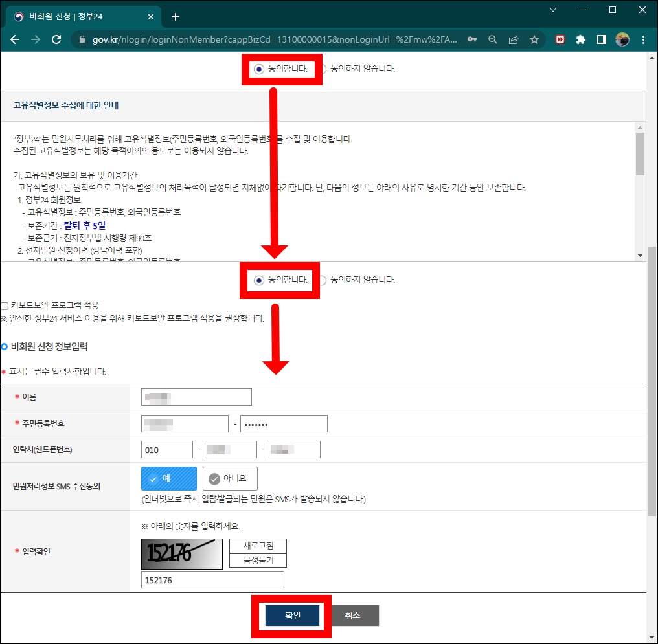The height and width of the screenshot is (644, 658).
Task: Click the 확인 button to submit
Action: pos(291,616)
